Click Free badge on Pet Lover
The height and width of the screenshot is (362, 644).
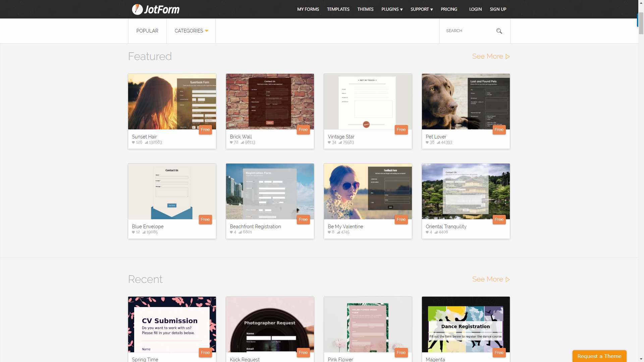[499, 130]
